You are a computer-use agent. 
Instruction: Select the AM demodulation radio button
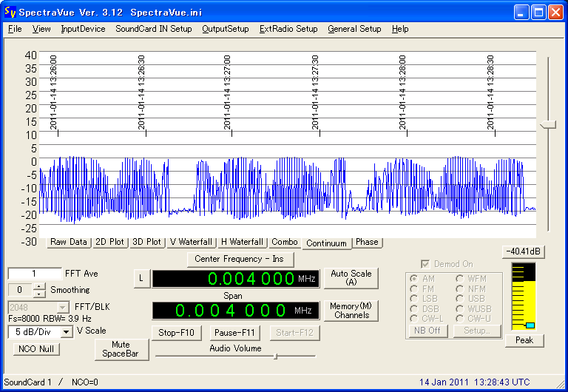coord(414,279)
